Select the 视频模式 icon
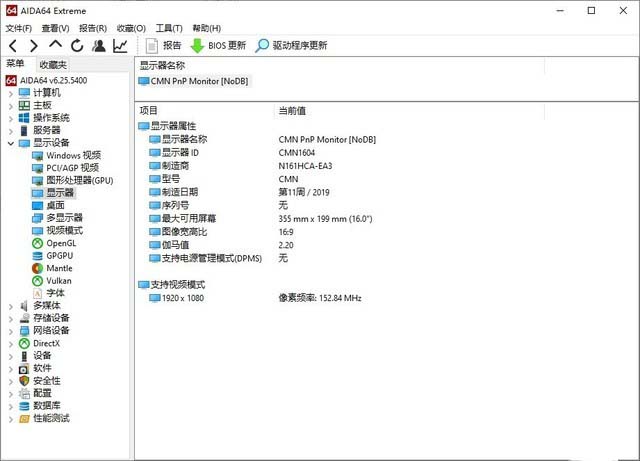Image resolution: width=640 pixels, height=461 pixels. tap(38, 231)
